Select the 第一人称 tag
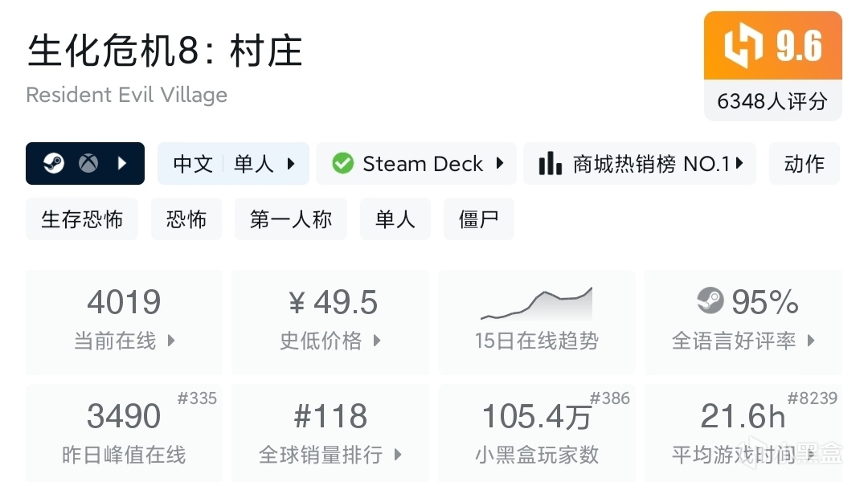Image resolution: width=868 pixels, height=482 pixels. (290, 219)
